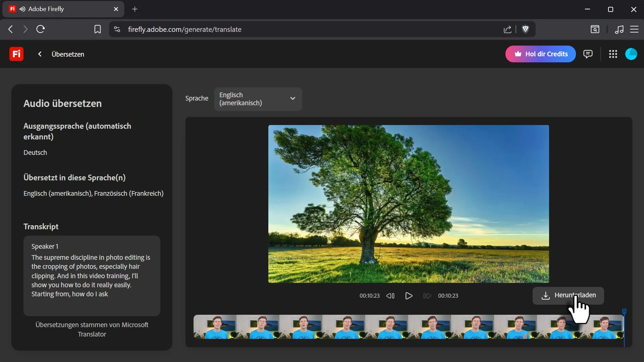Click the share page icon in address bar
The image size is (644, 362).
click(507, 29)
